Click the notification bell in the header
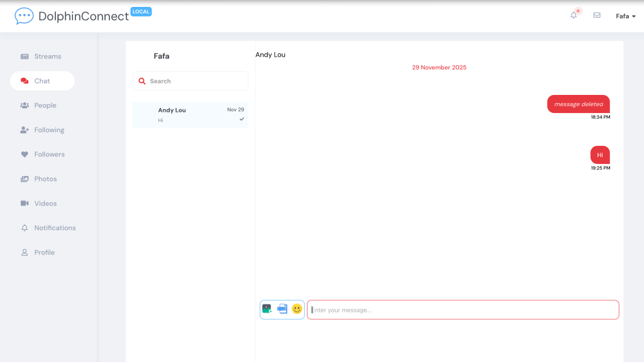Image resolution: width=644 pixels, height=362 pixels. [574, 16]
